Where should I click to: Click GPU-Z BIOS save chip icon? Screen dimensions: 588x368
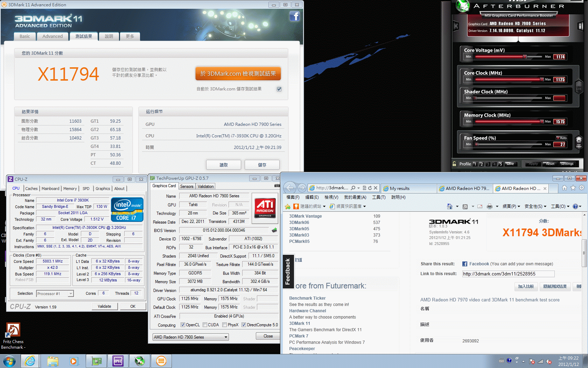pyautogui.click(x=274, y=230)
